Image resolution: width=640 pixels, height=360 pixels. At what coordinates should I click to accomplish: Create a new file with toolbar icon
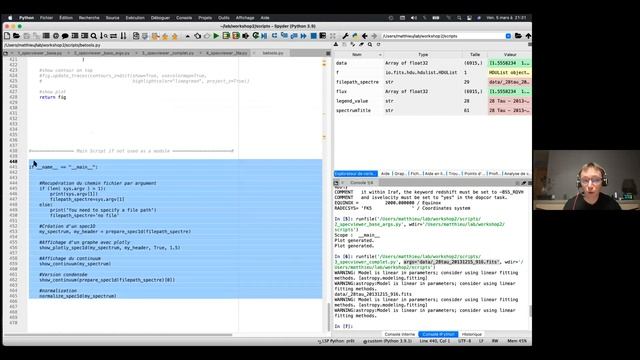point(7,36)
